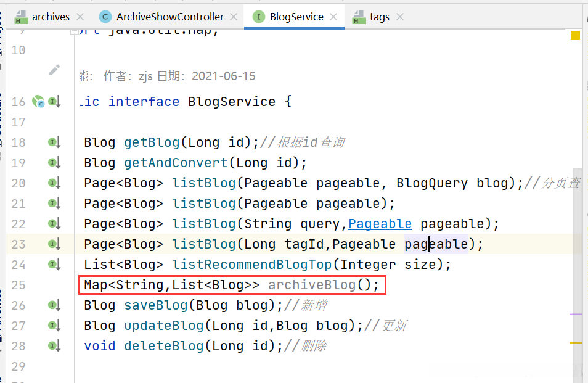Click the deleteBlog method name
588x383 pixels.
click(164, 346)
